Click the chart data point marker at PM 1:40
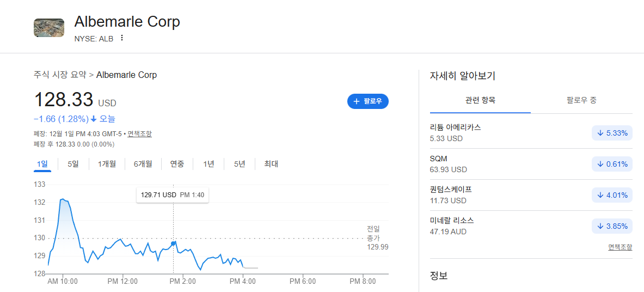644x292 pixels. [x=173, y=244]
